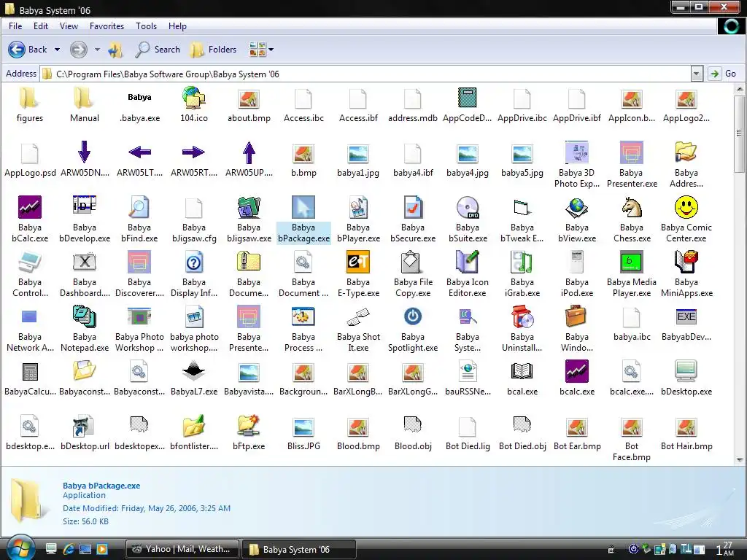Open the figures folder
The image size is (747, 560).
[29, 98]
